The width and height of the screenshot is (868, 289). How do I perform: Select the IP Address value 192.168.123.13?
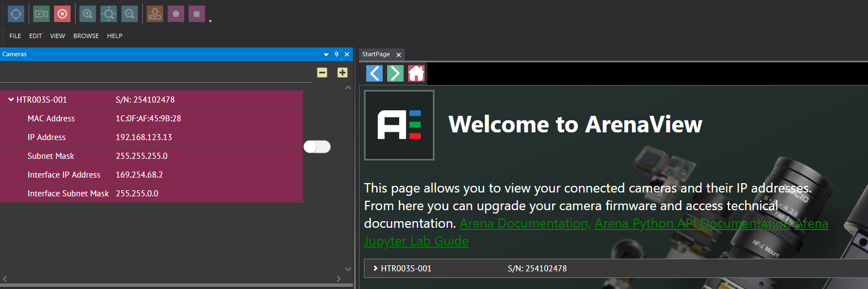pos(144,137)
